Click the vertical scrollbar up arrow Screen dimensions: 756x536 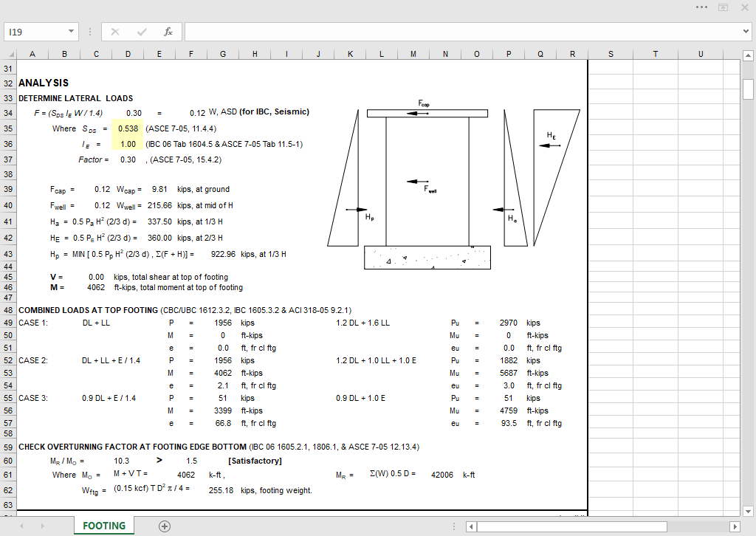tap(748, 56)
